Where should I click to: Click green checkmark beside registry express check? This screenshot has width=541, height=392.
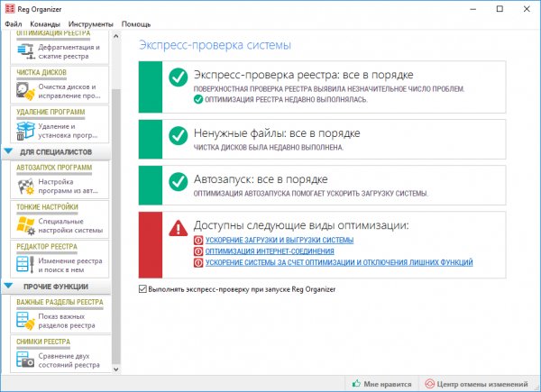[x=179, y=77]
